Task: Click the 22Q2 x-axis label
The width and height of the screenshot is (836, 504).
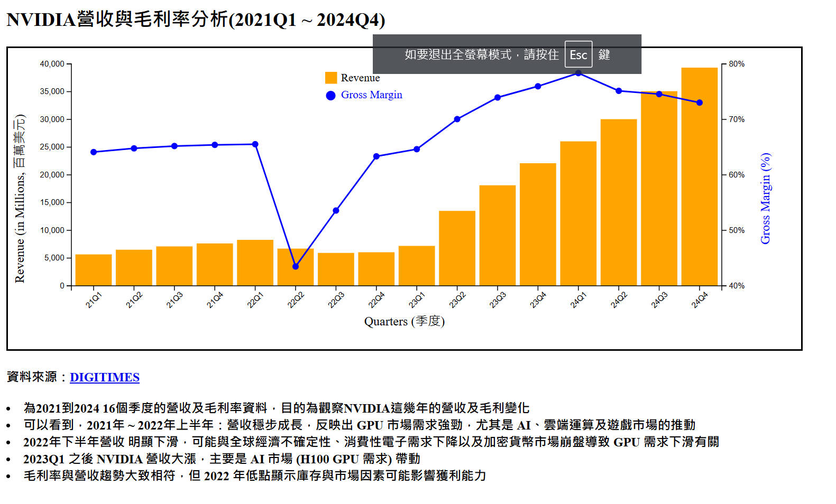Action: point(295,300)
